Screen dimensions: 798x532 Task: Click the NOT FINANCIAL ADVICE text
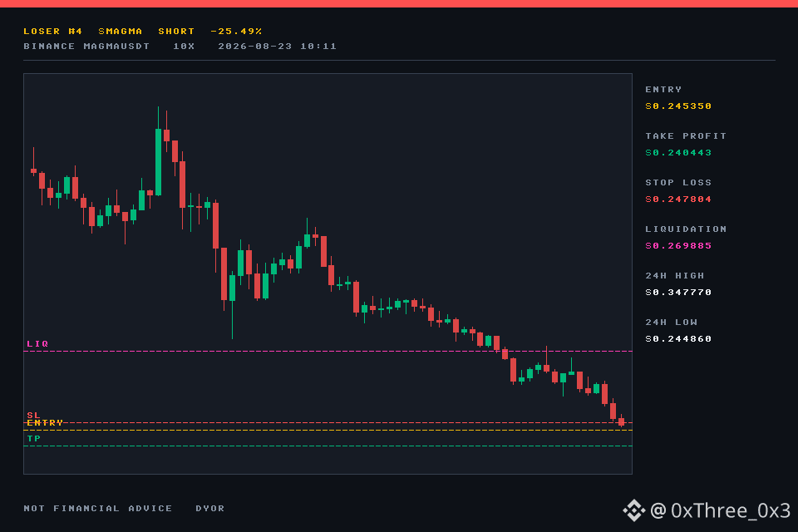(98, 508)
